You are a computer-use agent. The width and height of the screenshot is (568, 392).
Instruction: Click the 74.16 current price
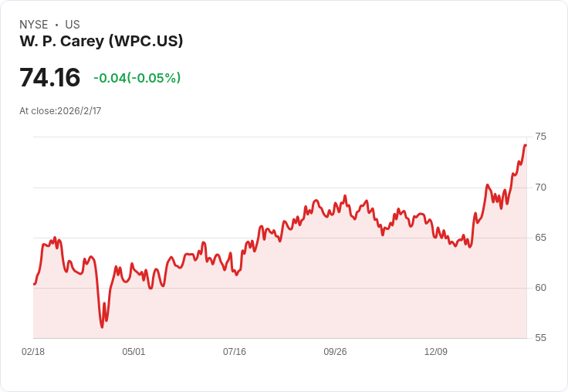49,78
